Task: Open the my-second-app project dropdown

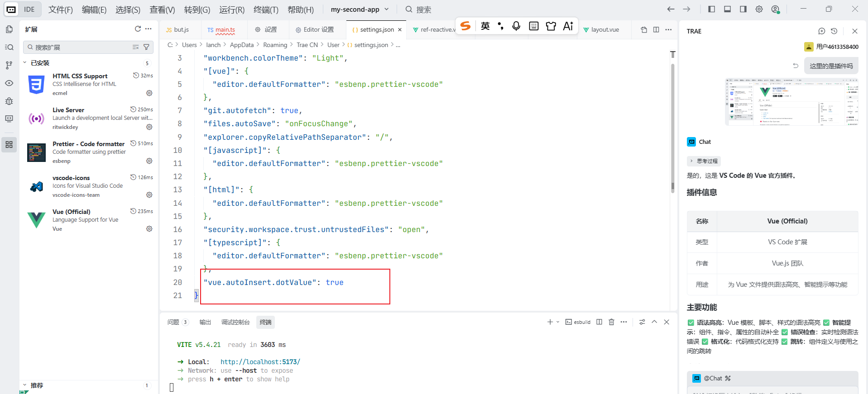Action: coord(360,9)
